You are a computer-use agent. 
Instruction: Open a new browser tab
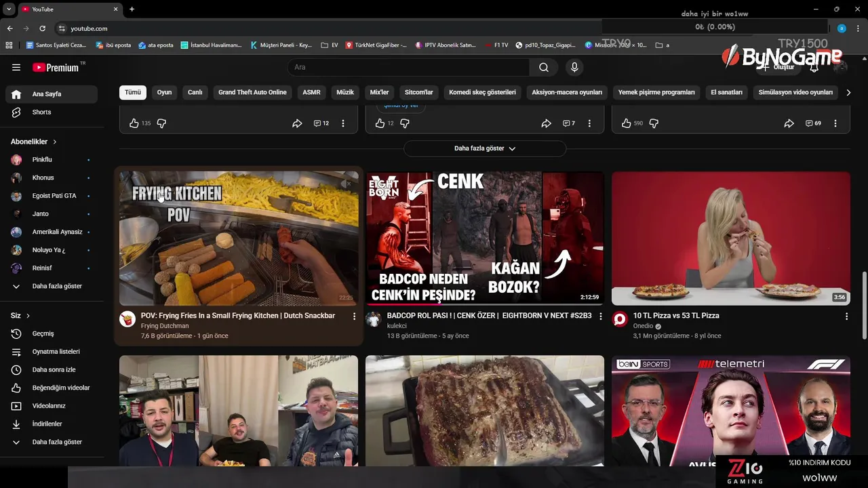(132, 9)
